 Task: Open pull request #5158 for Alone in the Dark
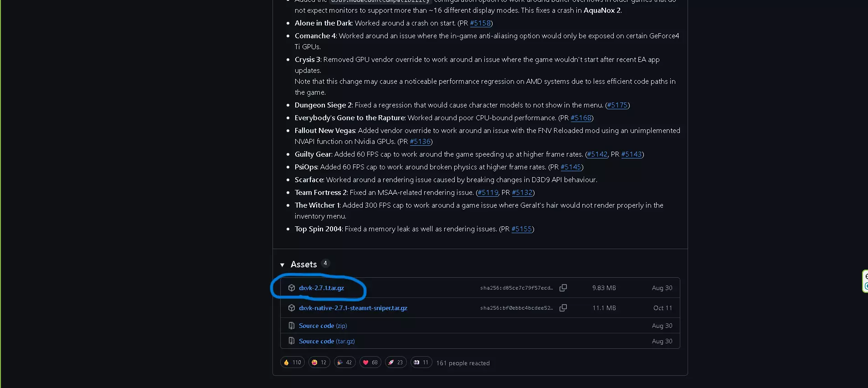[480, 23]
